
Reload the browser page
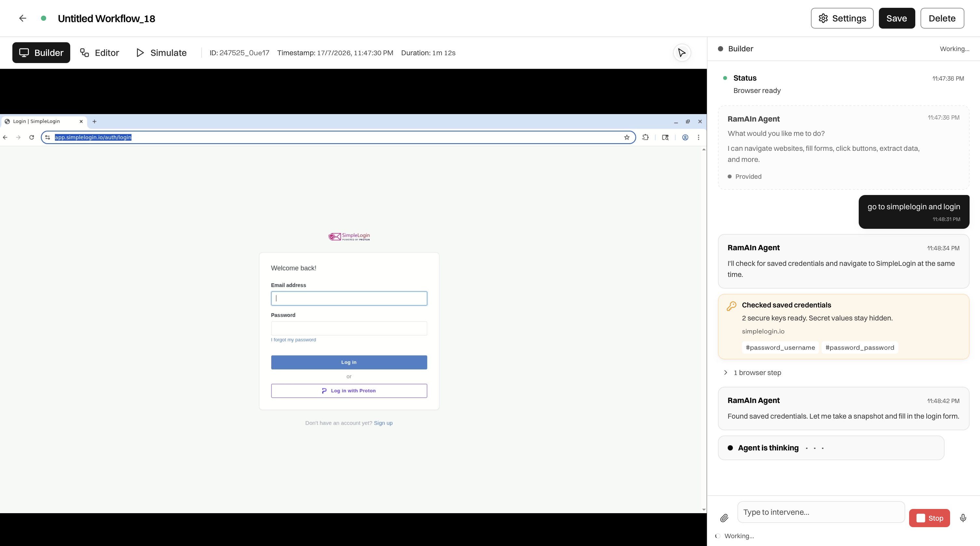click(x=32, y=137)
